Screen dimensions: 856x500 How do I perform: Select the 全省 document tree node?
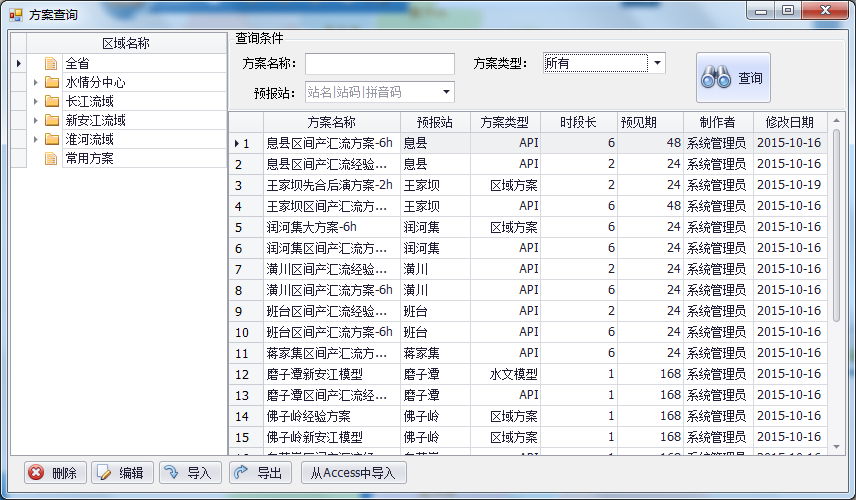click(77, 63)
